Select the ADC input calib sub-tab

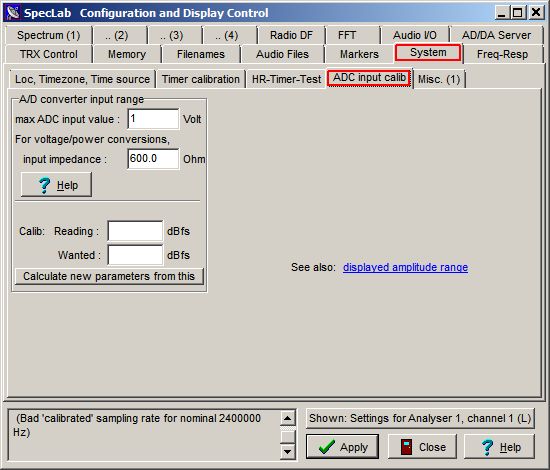click(369, 78)
